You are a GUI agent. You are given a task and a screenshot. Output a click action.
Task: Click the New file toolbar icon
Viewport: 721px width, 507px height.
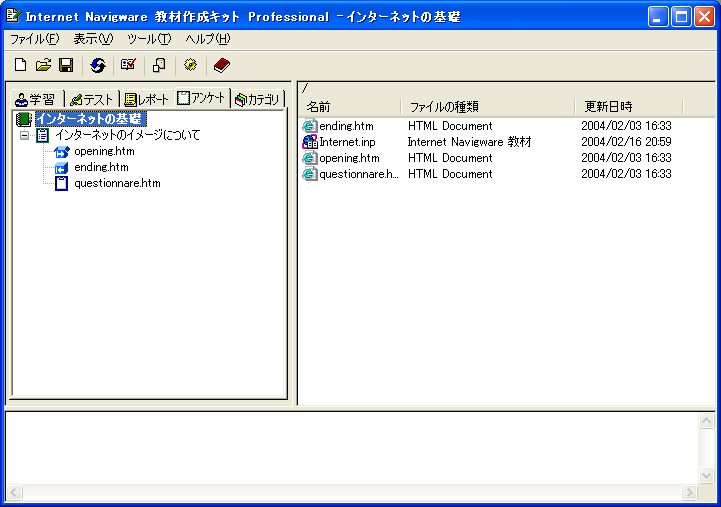[x=20, y=65]
